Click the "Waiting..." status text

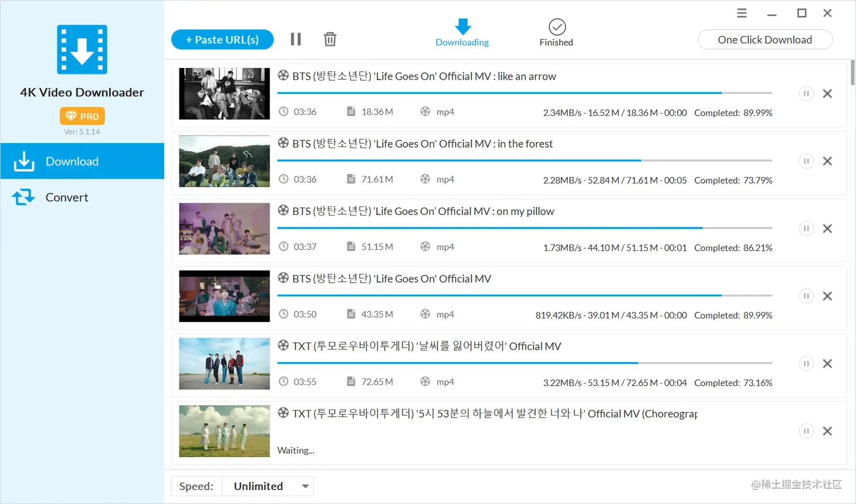click(x=296, y=450)
